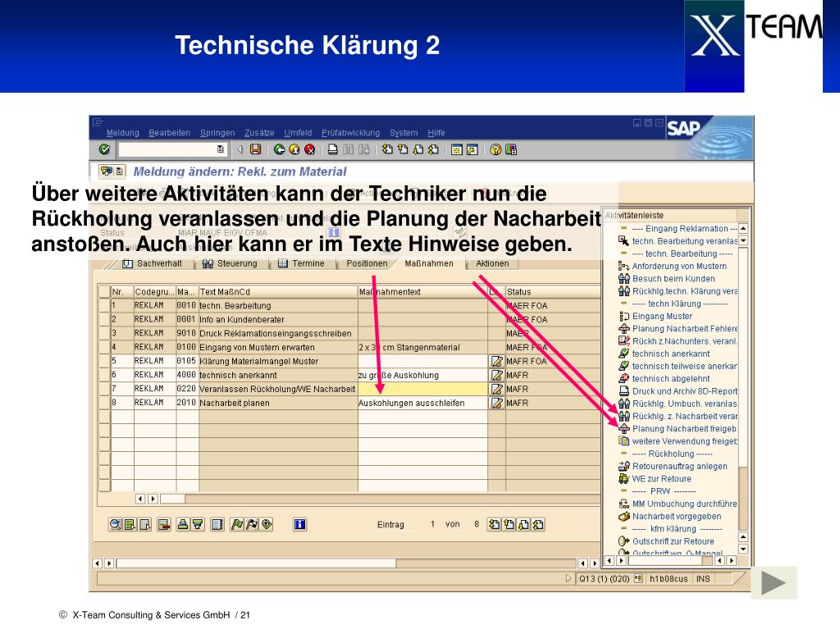Click the green flag icon below table

tap(237, 524)
